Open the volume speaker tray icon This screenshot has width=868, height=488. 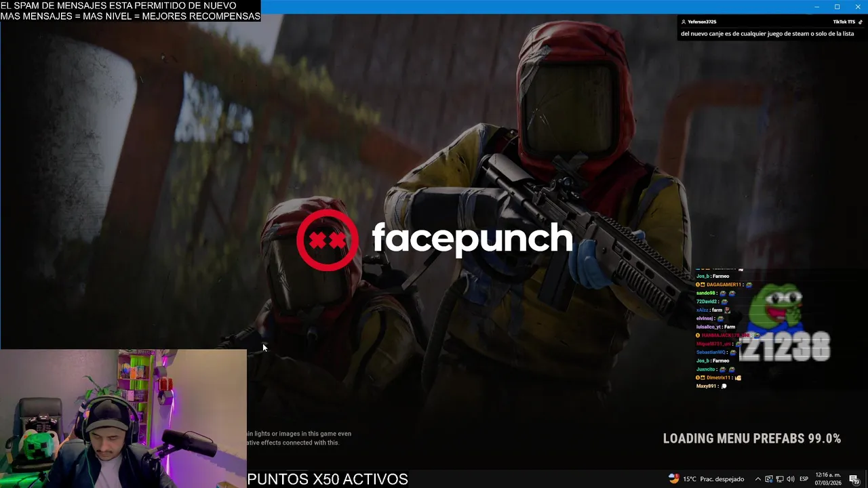coord(790,479)
